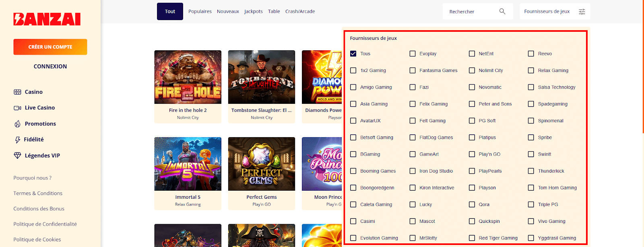Switch to the Populaires tab
The image size is (644, 247).
(x=200, y=11)
